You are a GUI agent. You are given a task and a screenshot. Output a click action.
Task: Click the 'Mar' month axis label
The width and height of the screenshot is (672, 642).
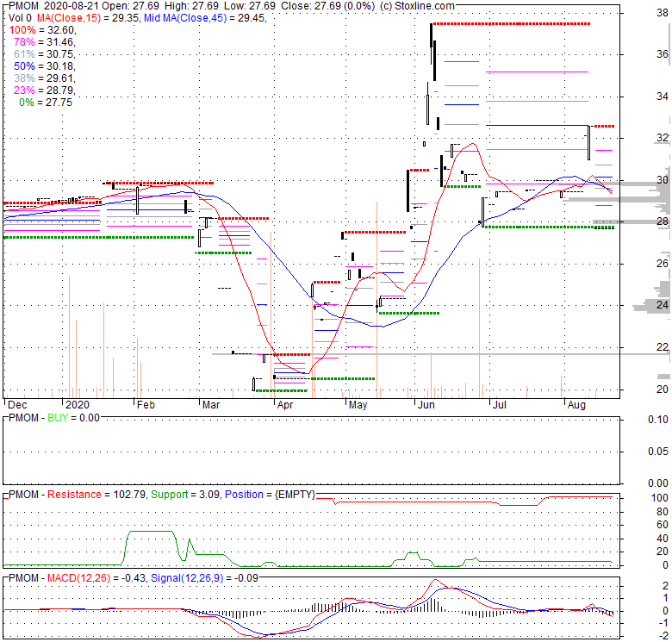pyautogui.click(x=211, y=405)
